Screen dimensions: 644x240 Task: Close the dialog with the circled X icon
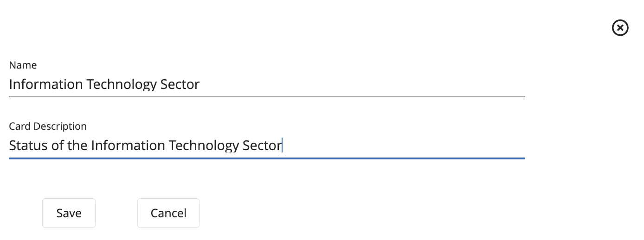click(620, 28)
